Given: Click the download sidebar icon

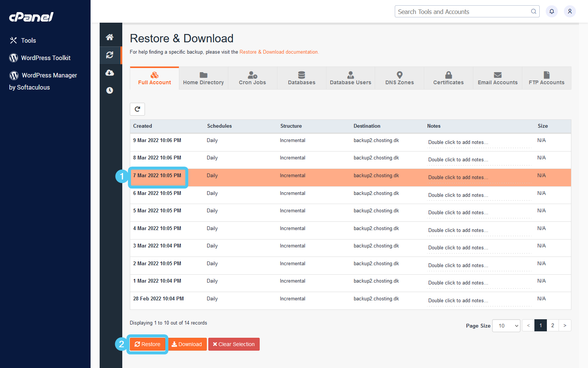Looking at the screenshot, I should [x=110, y=73].
